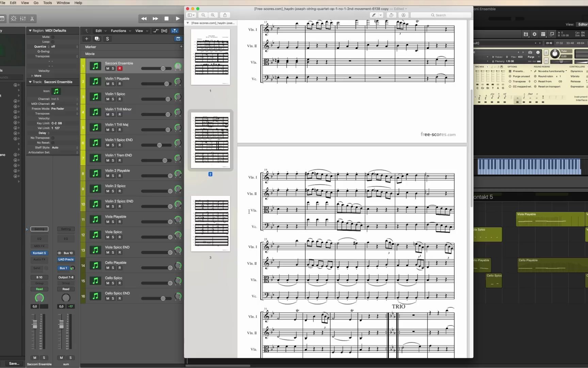Start playback with the Play button
The height and width of the screenshot is (368, 588).
coord(178,19)
